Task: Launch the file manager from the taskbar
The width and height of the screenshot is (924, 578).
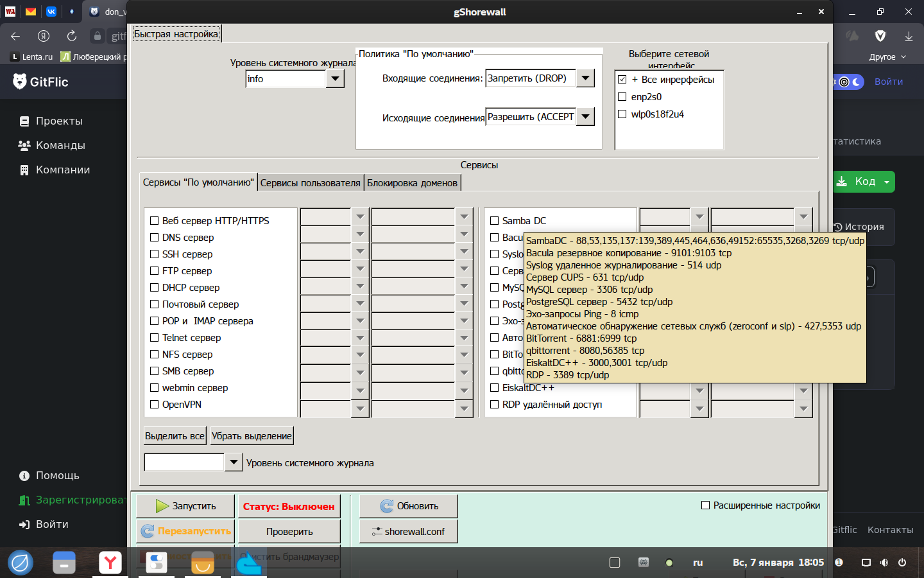Action: (x=64, y=563)
